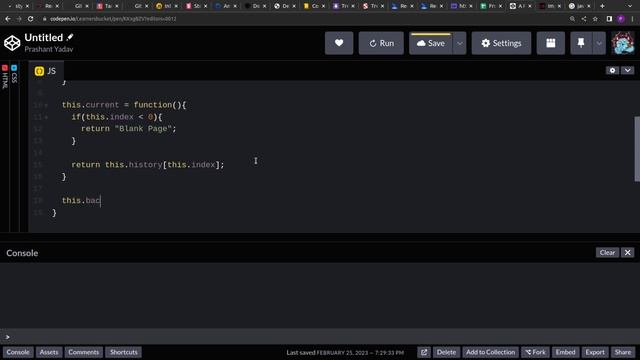Open the Prashant Yadav author link
Image resolution: width=640 pixels, height=360 pixels.
pos(49,49)
